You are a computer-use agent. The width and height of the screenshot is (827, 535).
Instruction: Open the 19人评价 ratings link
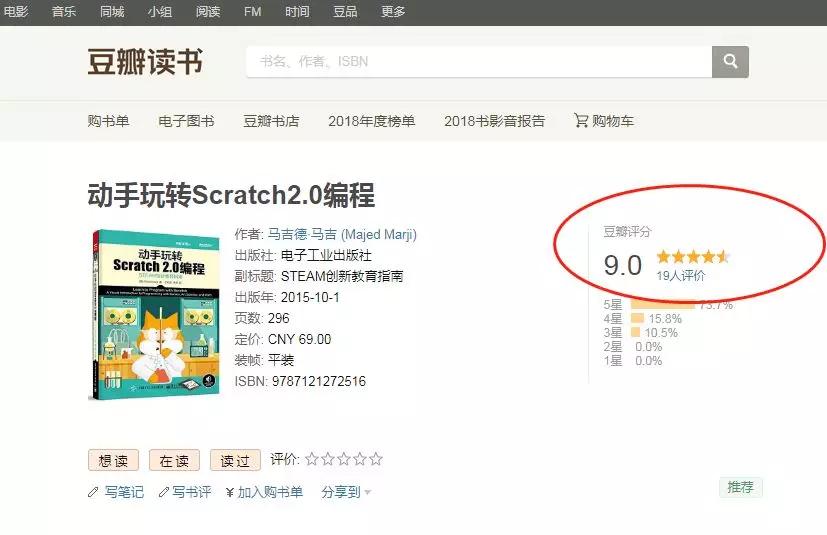click(681, 275)
